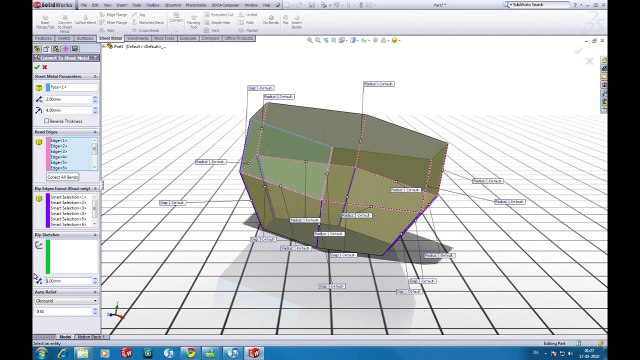
Task: Open the PropertyManager tab icon
Action: tap(46, 49)
